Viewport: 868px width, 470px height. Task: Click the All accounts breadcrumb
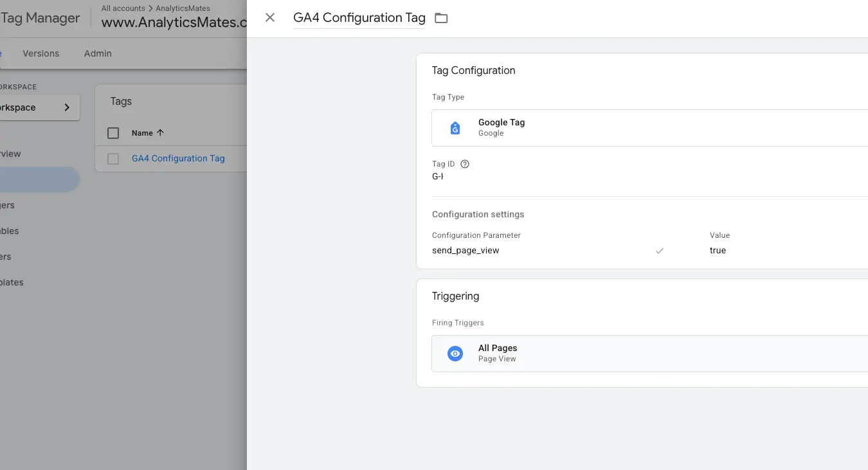coord(123,8)
